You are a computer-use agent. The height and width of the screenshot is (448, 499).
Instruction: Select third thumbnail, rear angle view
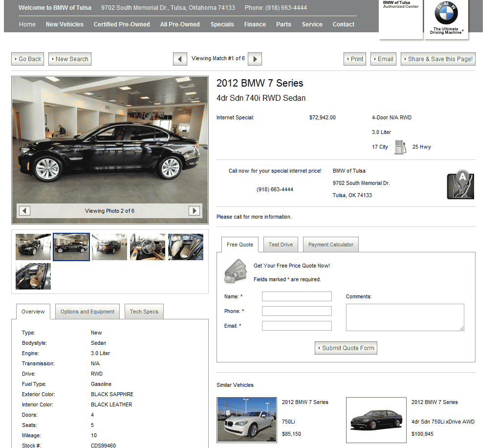pos(109,247)
